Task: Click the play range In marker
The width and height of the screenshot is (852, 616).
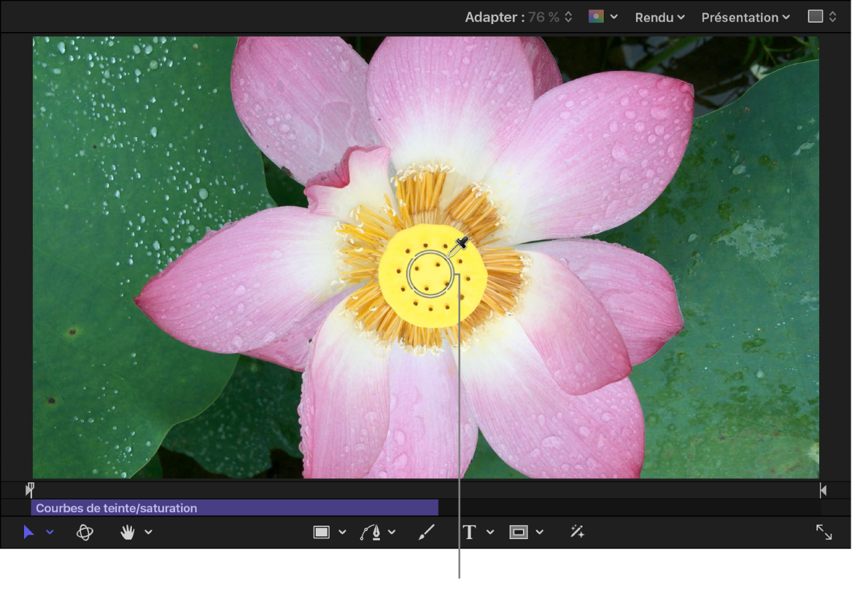Action: pyautogui.click(x=29, y=490)
